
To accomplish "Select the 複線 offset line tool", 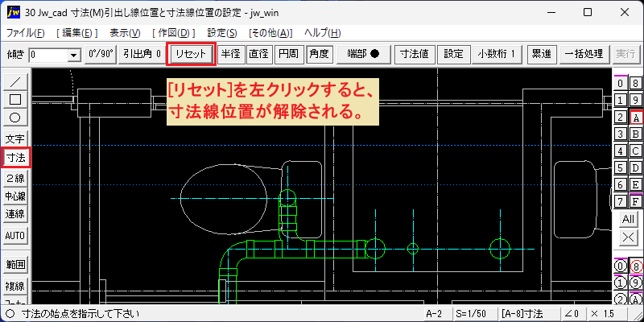I will pyautogui.click(x=15, y=286).
